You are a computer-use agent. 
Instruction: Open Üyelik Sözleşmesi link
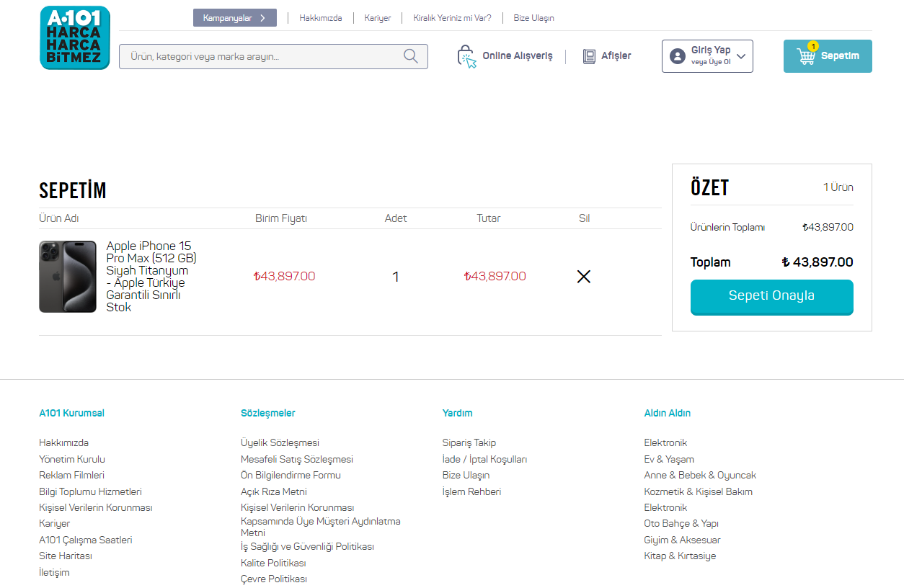[280, 443]
